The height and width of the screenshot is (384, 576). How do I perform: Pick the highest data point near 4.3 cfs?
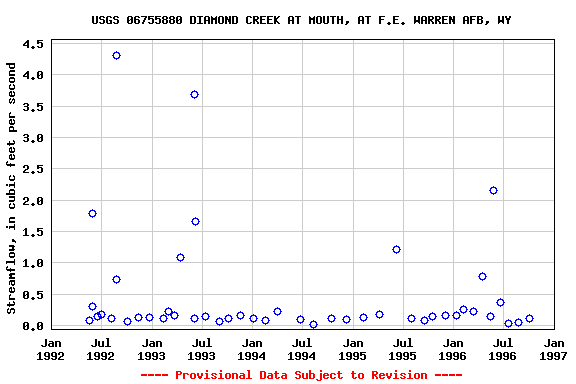click(116, 55)
